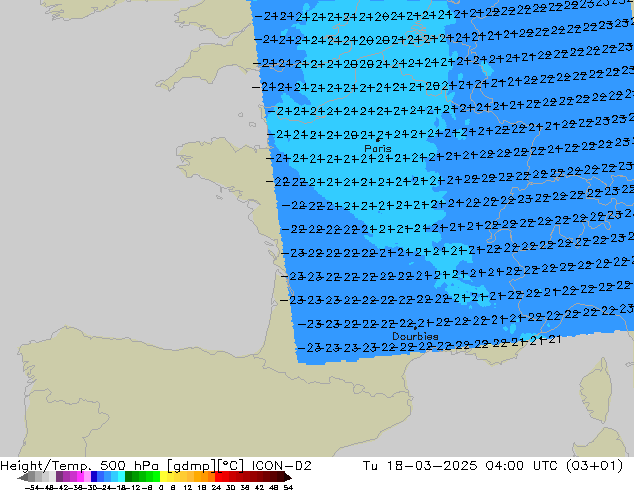Image resolution: width=634 pixels, height=490 pixels.
Task: Pick the yellow segment of the temperature scale
Action: 164,477
